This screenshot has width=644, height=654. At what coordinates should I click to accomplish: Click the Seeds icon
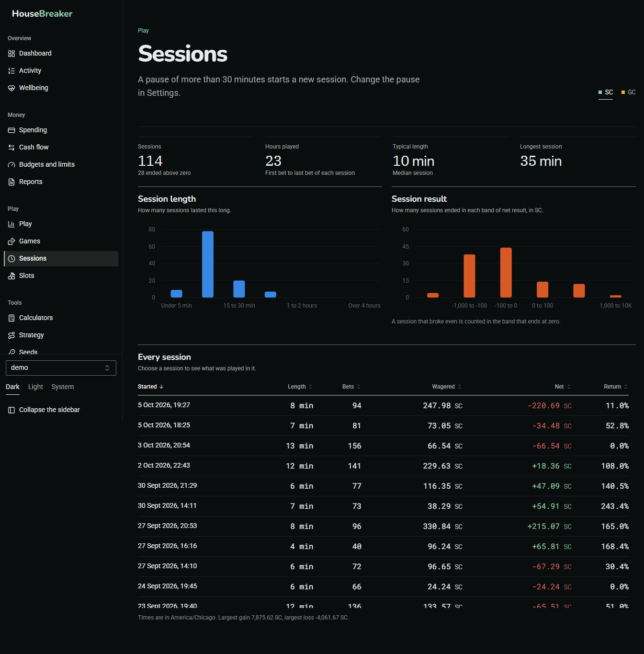(11, 352)
